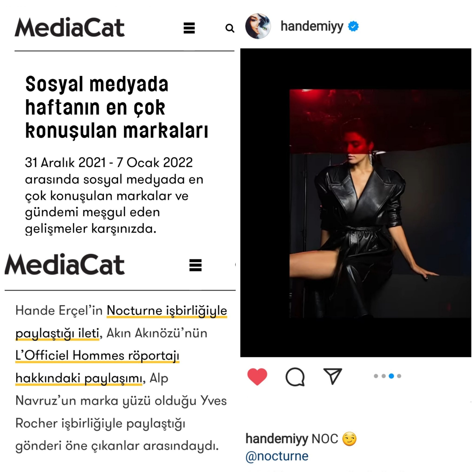Tap the red heart like icon
This screenshot has height=476, width=476.
257,376
